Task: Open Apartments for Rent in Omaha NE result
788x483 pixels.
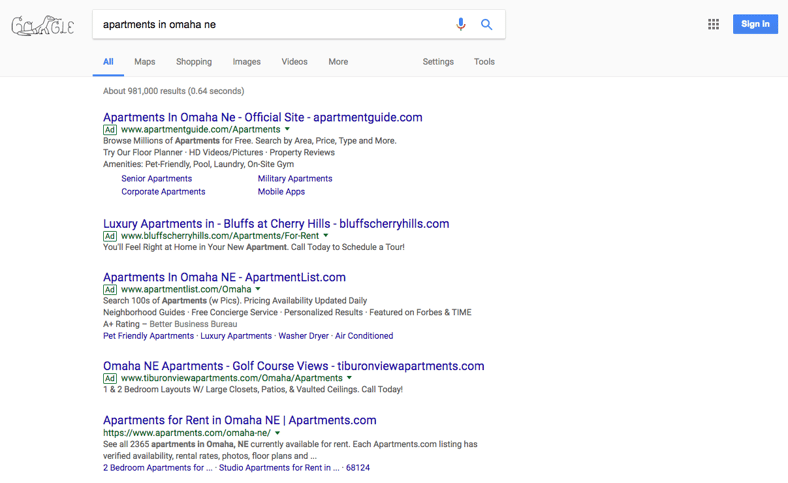Action: coord(239,420)
